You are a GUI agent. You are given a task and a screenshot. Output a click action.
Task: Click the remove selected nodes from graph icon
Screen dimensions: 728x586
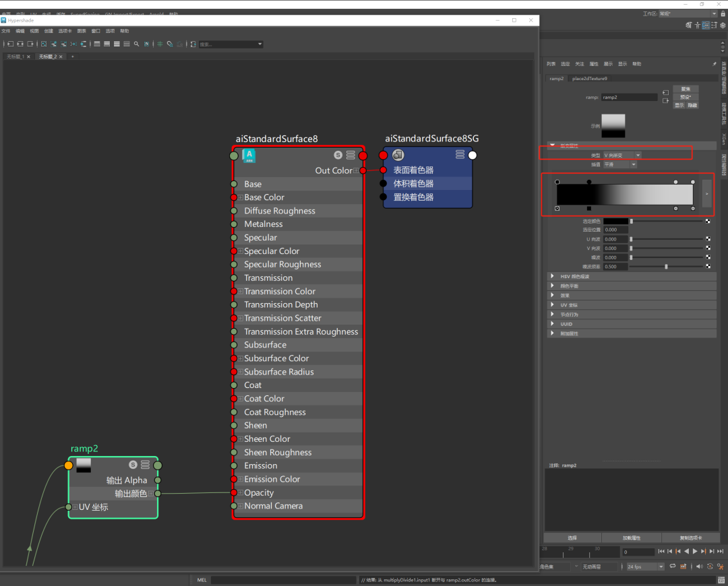point(63,44)
